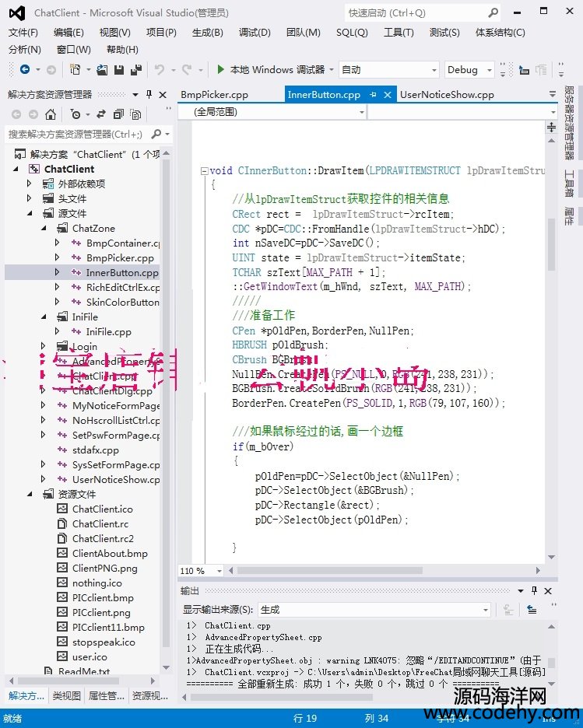Viewport: 583px width, 728px height.
Task: Open the 服务器资源管理器 side tab
Action: click(x=569, y=123)
